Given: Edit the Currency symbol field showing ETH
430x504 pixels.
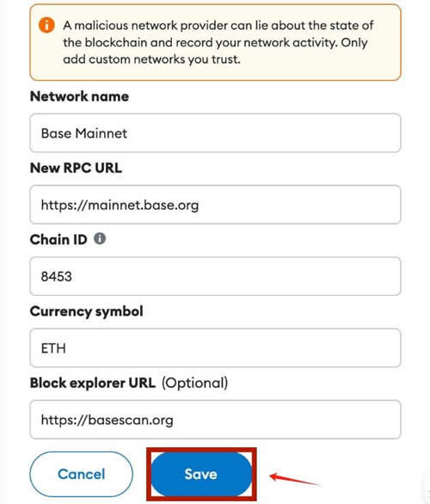Looking at the screenshot, I should [x=215, y=347].
